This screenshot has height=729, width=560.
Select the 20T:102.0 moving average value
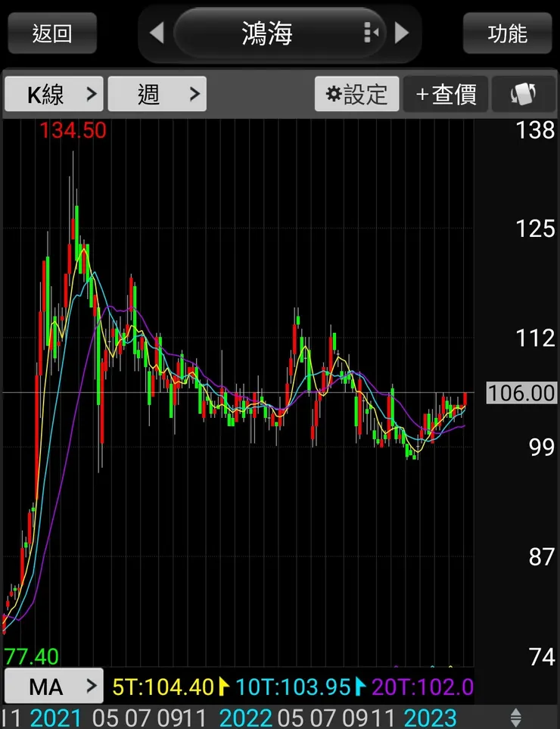tap(422, 687)
